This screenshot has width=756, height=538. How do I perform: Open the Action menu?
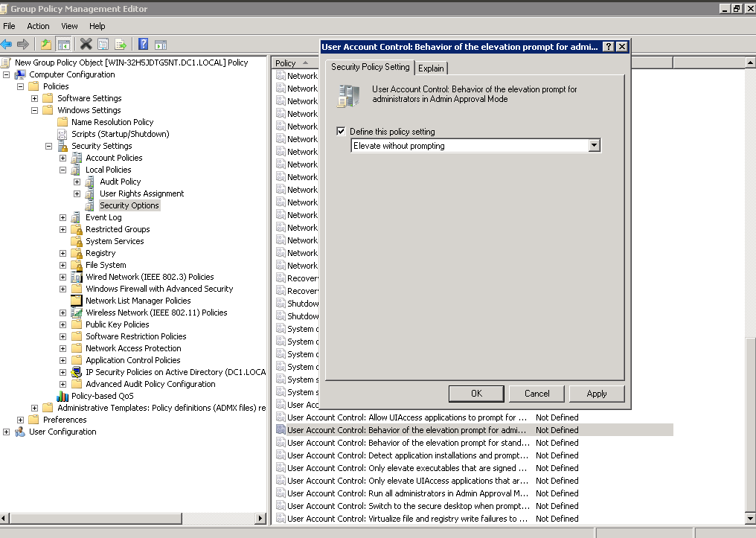pos(38,26)
